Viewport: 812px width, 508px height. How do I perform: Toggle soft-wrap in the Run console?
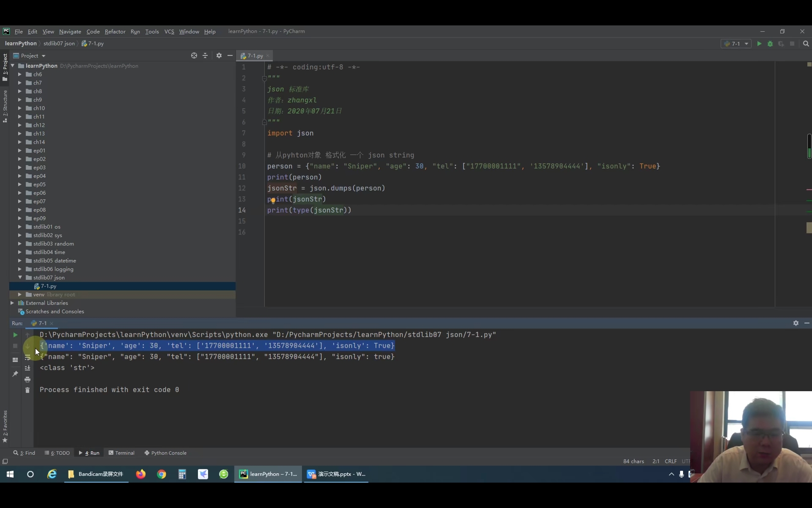27,357
